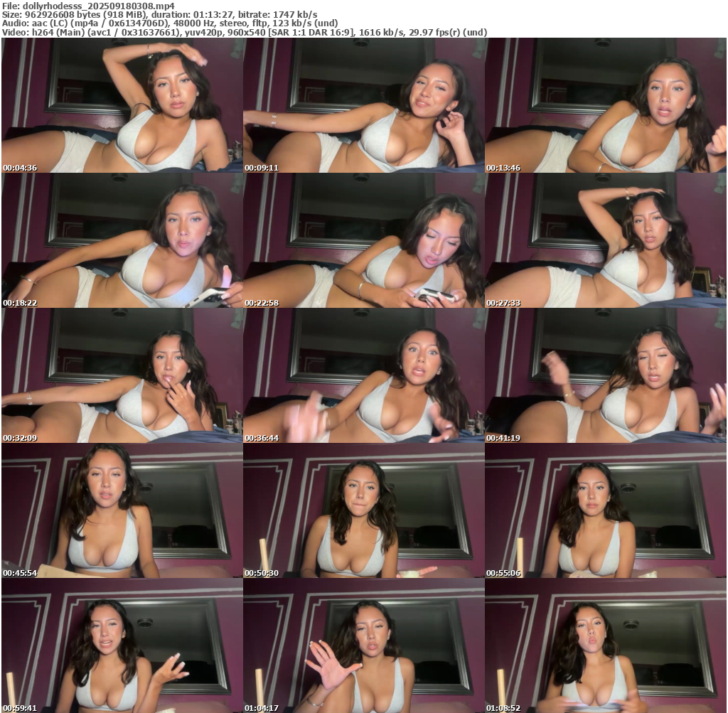Image resolution: width=728 pixels, height=713 pixels.
Task: Open the 00:13:46 frame thumbnail
Action: (605, 105)
